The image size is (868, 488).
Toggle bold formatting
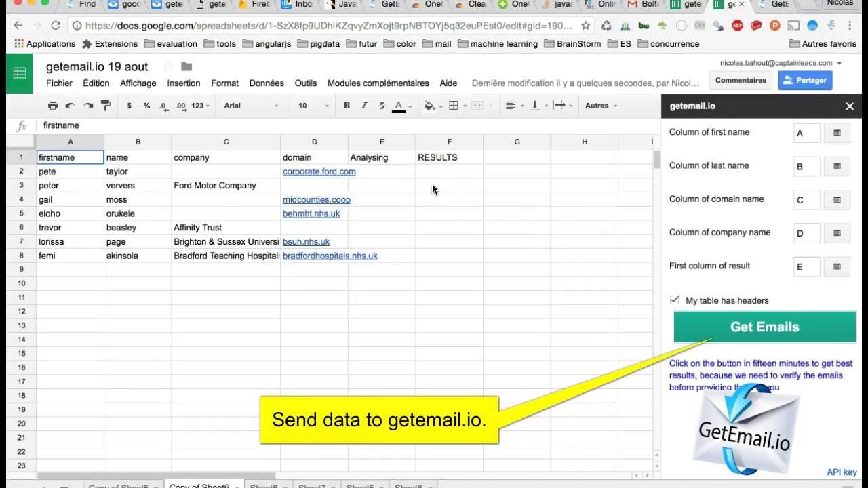(x=347, y=106)
